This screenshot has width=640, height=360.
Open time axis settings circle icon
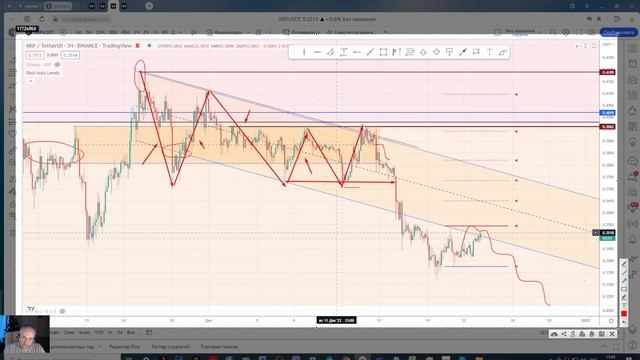(611, 321)
